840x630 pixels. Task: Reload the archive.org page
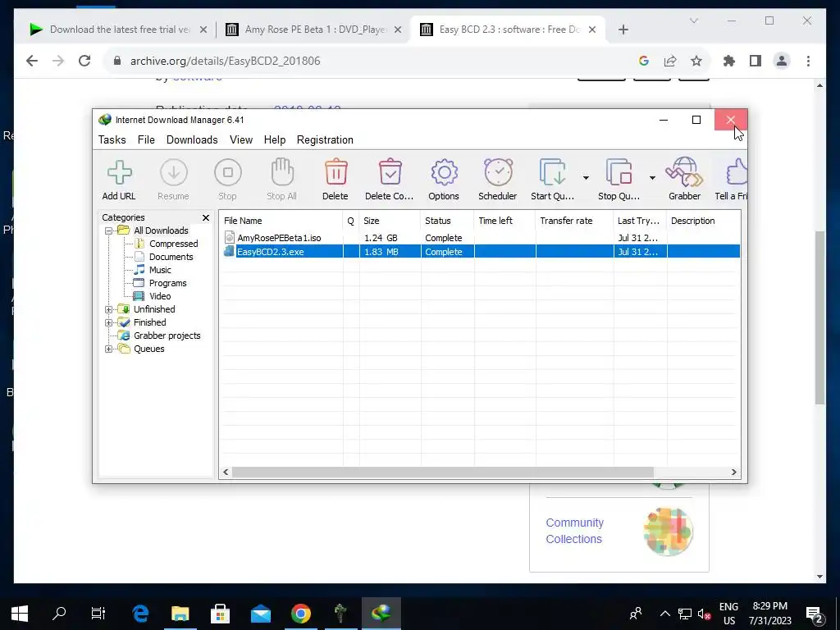coord(84,61)
